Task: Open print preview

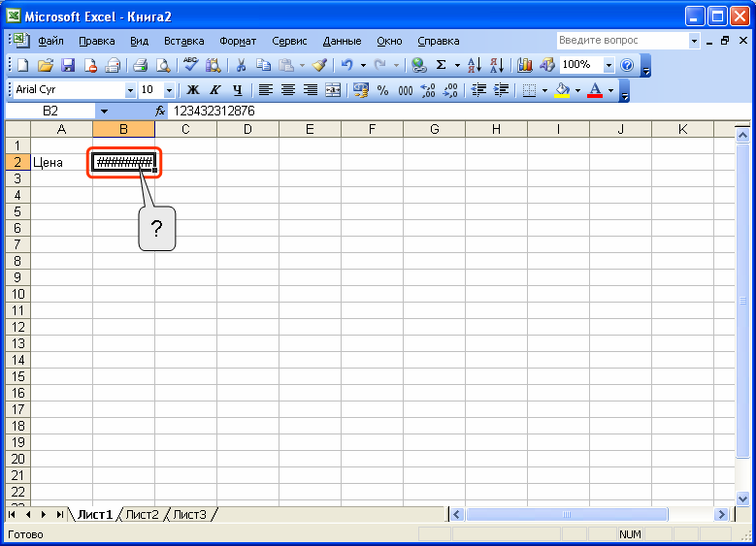Action: point(163,65)
